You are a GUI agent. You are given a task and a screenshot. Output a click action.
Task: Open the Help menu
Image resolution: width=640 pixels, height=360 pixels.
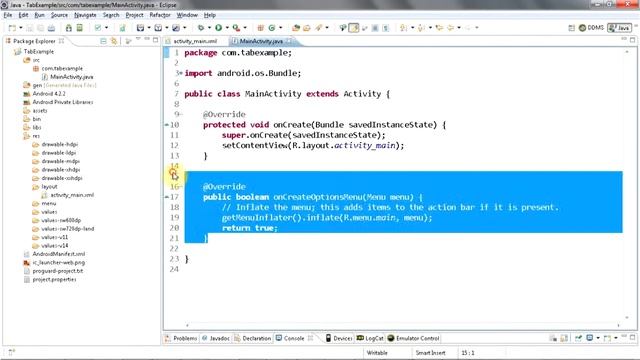click(210, 15)
